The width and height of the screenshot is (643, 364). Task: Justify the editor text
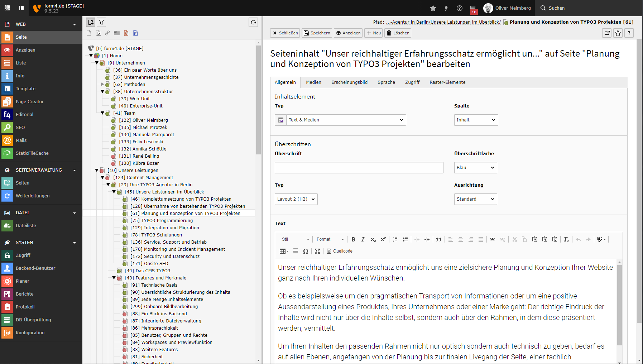tap(481, 239)
